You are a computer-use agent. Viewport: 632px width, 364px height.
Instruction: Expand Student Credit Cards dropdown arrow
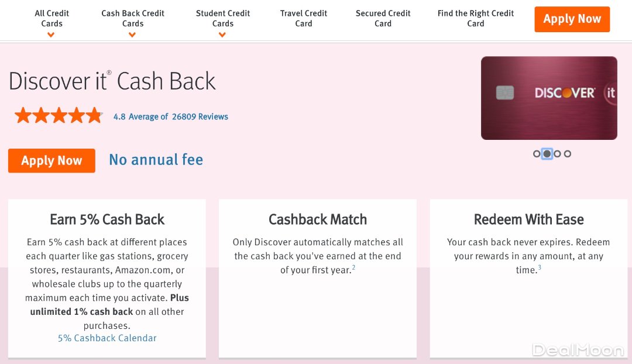pos(222,35)
